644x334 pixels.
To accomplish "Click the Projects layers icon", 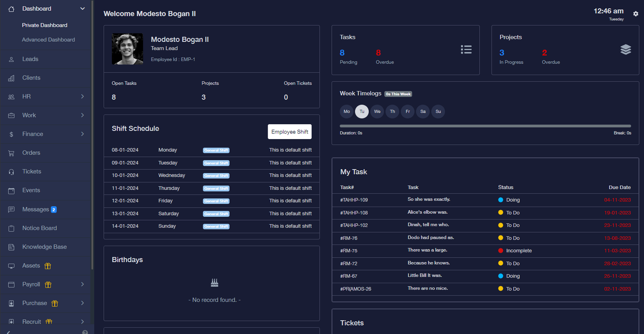I will click(625, 49).
